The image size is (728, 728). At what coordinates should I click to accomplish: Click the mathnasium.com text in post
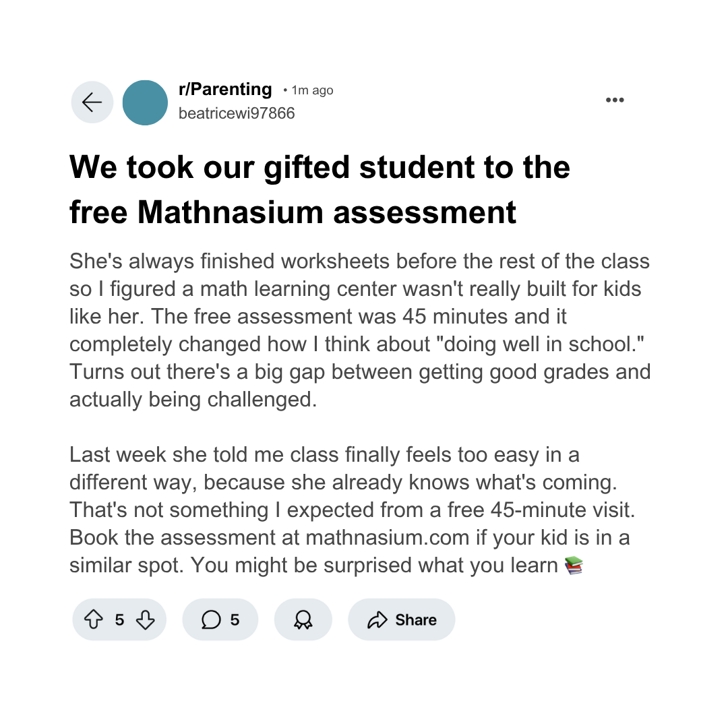387,538
